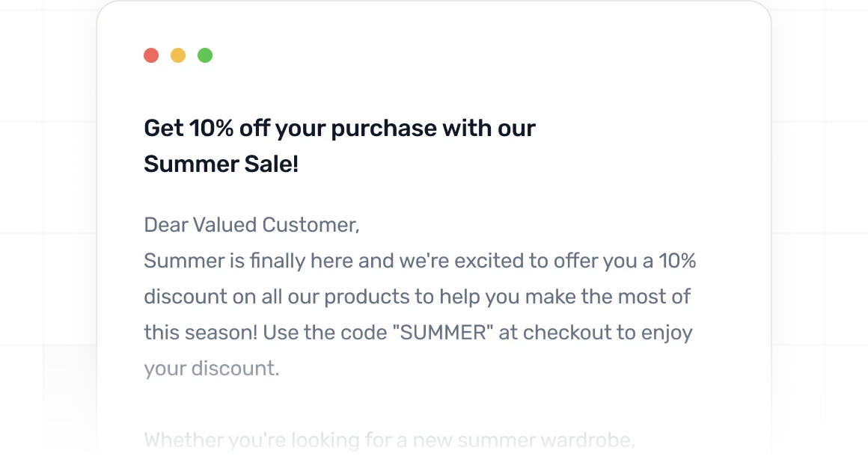Click the 'Summer Sale!' heading text
Screen dimensions: 868x462
(x=221, y=164)
